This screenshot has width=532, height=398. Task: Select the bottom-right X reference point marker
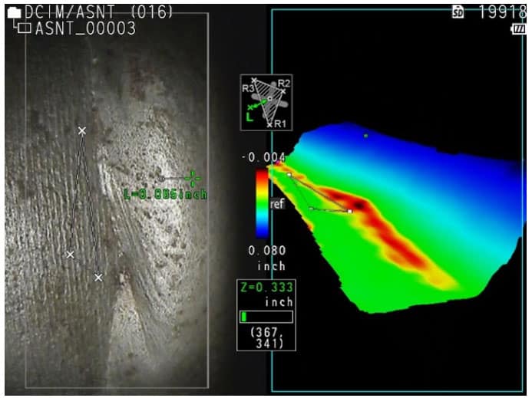point(98,278)
